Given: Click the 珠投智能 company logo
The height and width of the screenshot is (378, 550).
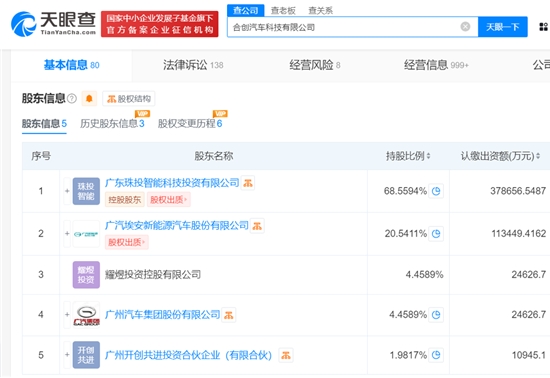Looking at the screenshot, I should point(86,191).
